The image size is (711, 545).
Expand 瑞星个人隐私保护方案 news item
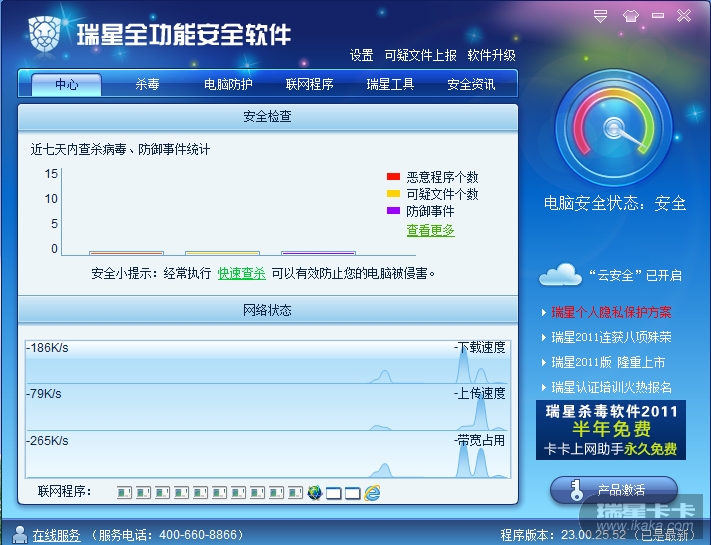click(611, 312)
